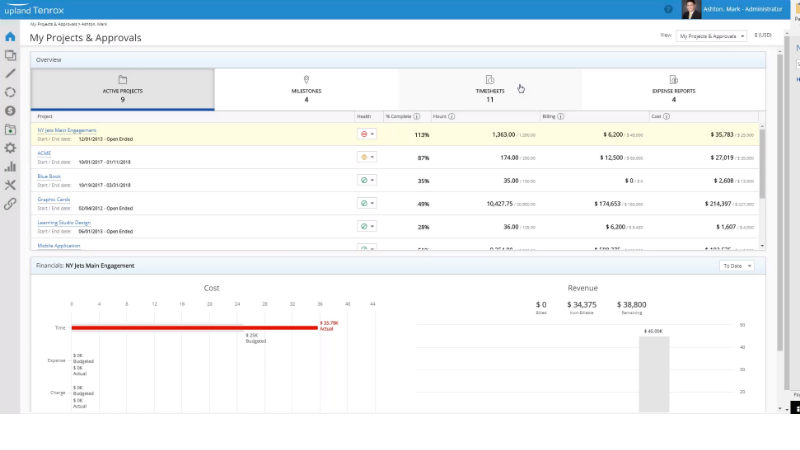Open the bar chart reports icon
The image size is (800, 450).
pyautogui.click(x=10, y=167)
